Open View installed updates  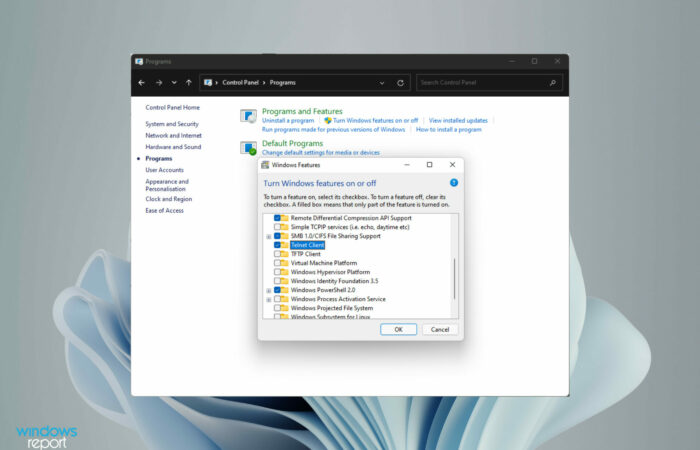[x=458, y=121]
